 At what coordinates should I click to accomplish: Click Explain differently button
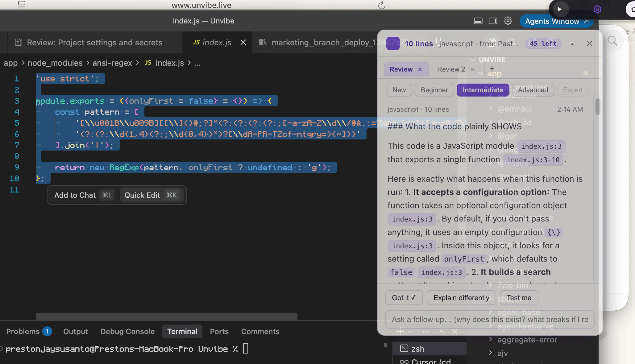pyautogui.click(x=461, y=298)
